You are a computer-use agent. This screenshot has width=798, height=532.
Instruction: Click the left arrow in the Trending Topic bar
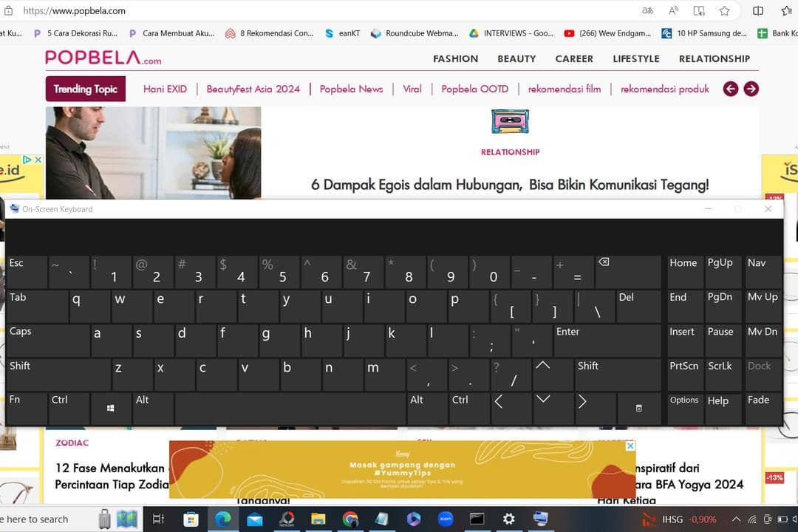coord(730,89)
